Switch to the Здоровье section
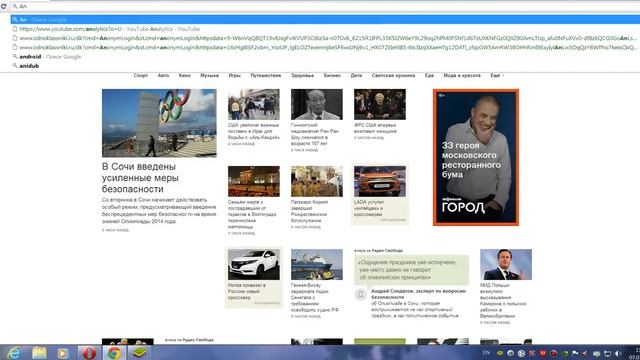Screen dimensions: 640x360 (x=302, y=76)
